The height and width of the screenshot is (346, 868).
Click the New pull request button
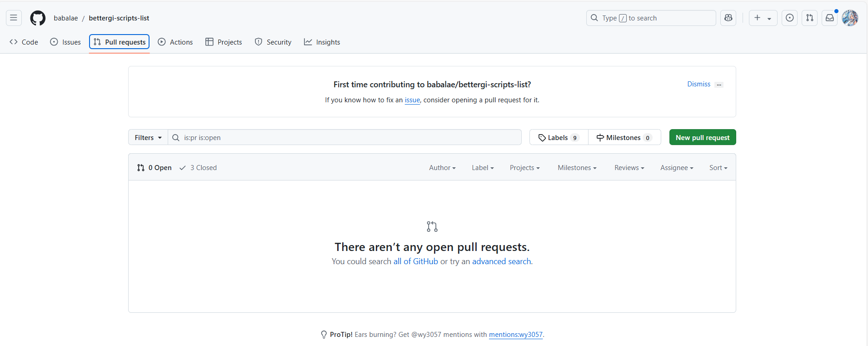click(x=702, y=138)
